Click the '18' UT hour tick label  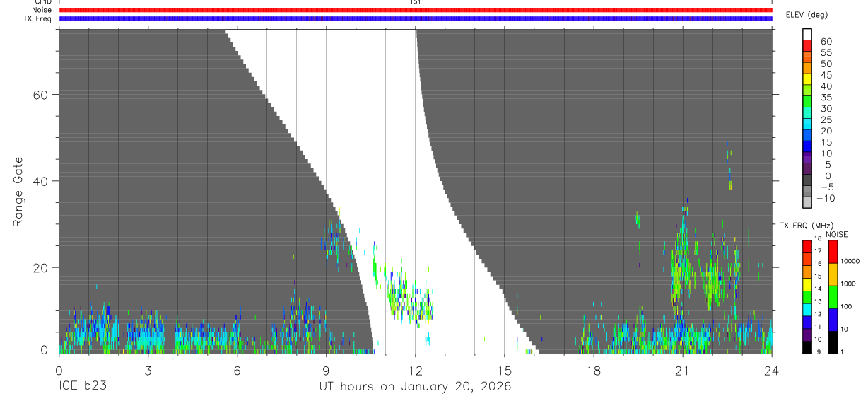pos(594,370)
